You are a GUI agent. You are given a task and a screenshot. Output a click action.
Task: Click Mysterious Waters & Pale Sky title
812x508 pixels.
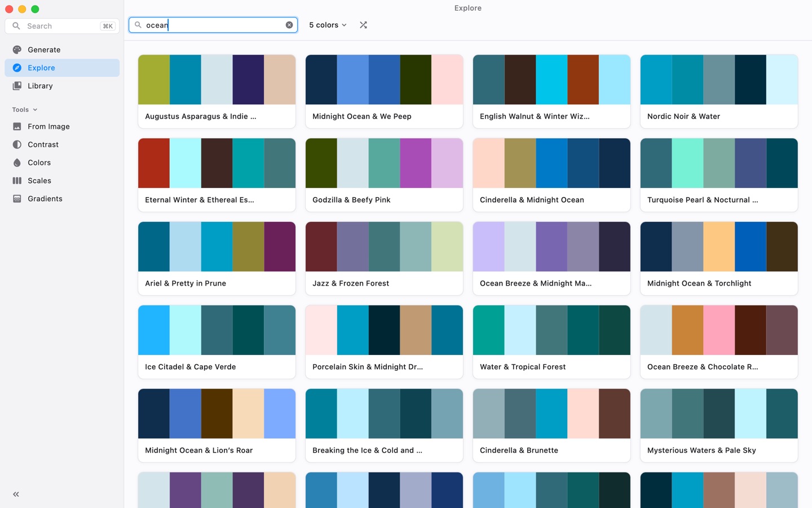(x=701, y=450)
